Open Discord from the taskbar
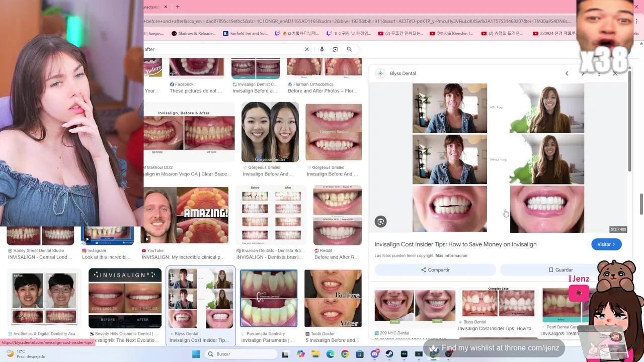This screenshot has width=644, height=362. (374, 354)
